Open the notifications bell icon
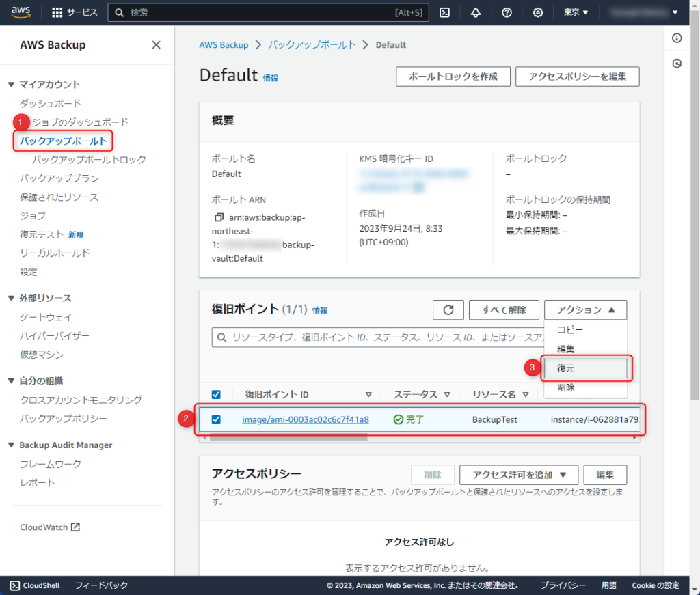 click(476, 12)
